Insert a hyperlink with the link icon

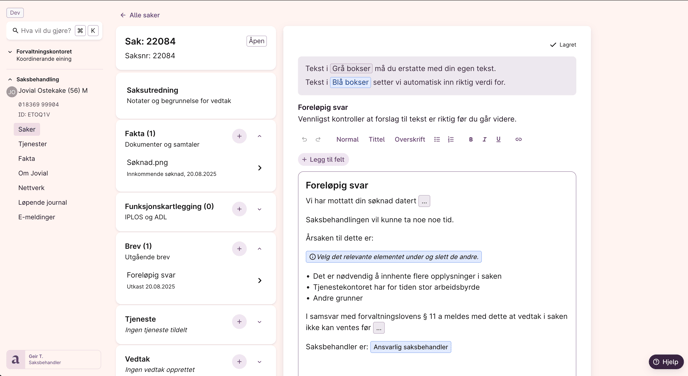[518, 140]
